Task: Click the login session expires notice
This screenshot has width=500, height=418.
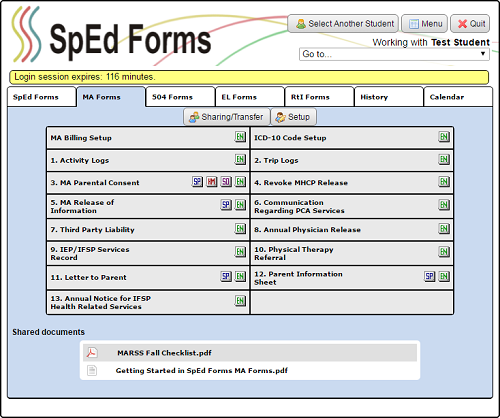Action: pyautogui.click(x=249, y=77)
